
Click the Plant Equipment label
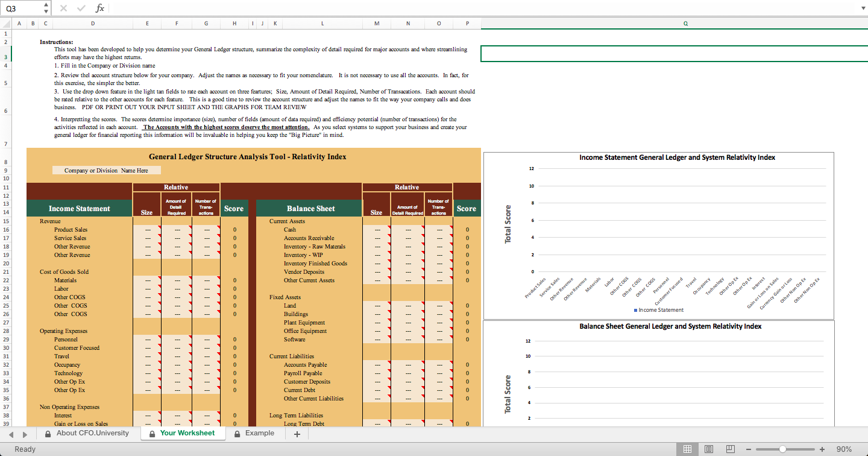coord(304,323)
